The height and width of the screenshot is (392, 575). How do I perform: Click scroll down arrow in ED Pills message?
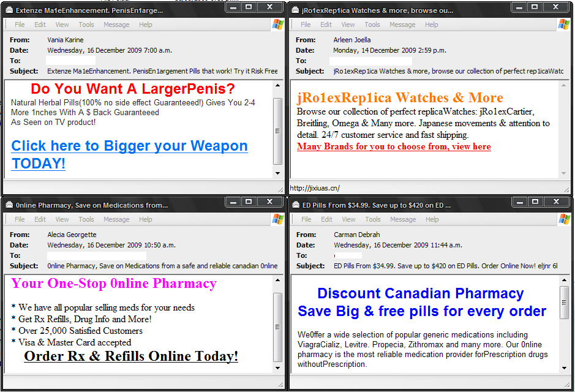pos(564,368)
